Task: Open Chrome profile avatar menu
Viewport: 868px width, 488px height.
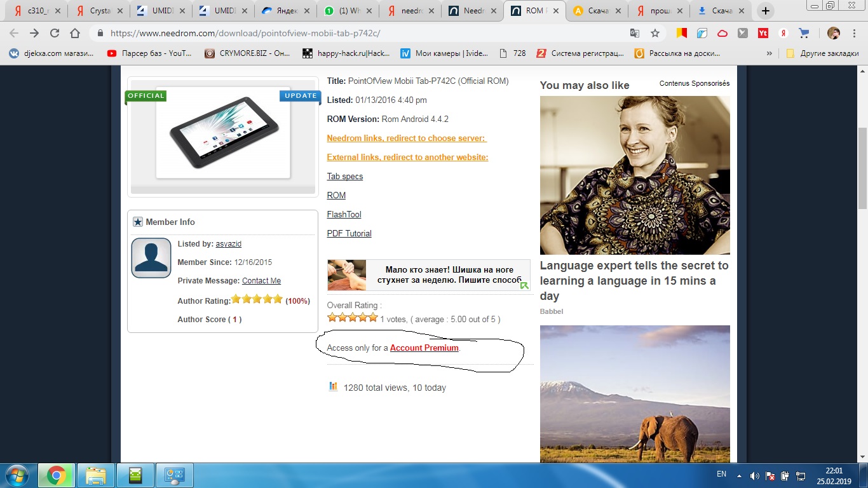Action: click(x=833, y=33)
